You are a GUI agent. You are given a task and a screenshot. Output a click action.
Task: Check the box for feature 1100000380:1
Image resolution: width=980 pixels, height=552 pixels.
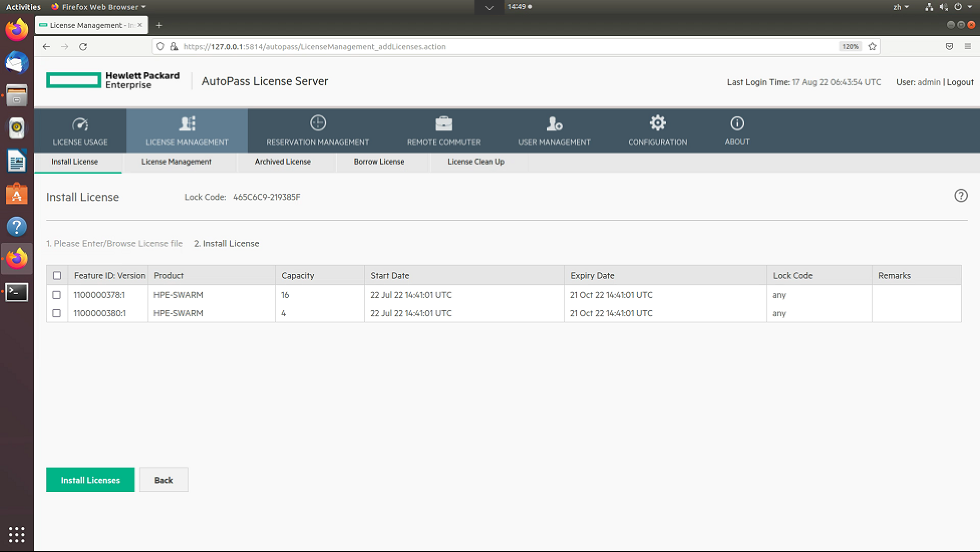pos(57,313)
